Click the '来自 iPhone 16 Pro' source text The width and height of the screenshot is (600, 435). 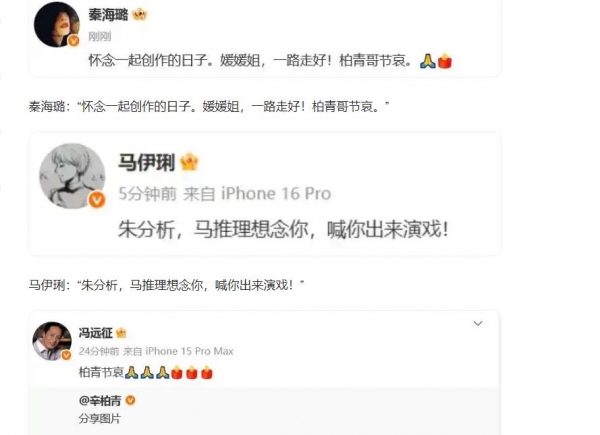(257, 194)
